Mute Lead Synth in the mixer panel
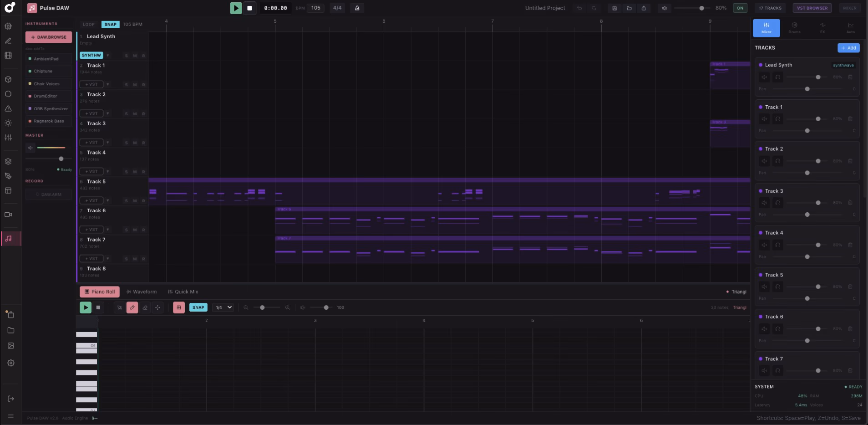This screenshot has width=868, height=425. [x=764, y=77]
